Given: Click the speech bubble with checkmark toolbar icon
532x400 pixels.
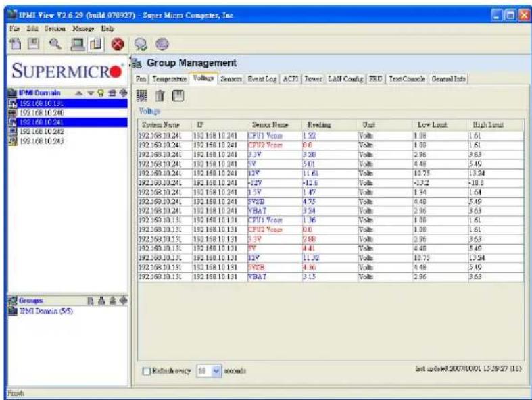Looking at the screenshot, I should point(141,45).
